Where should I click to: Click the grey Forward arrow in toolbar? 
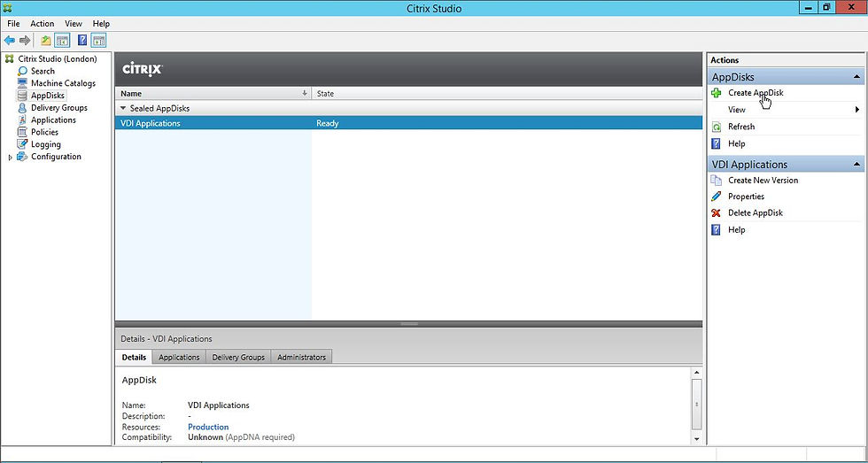[x=25, y=41]
